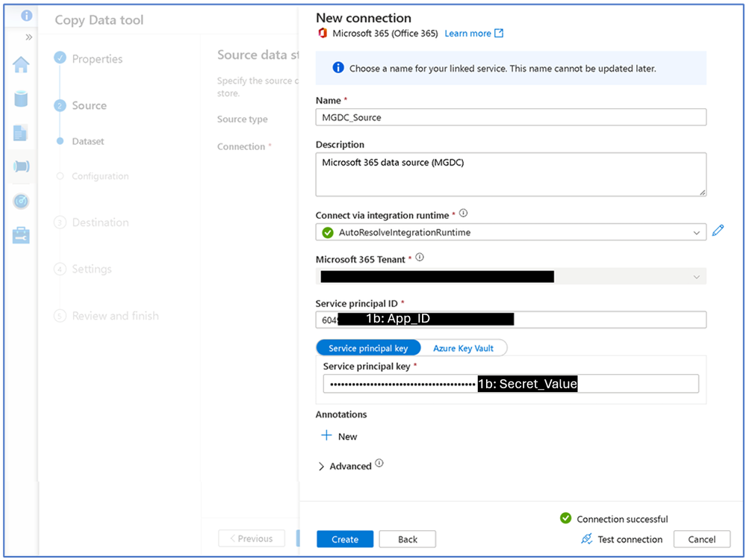Open the Integrate pipeline icon in sidebar
The image size is (746, 560).
click(22, 166)
